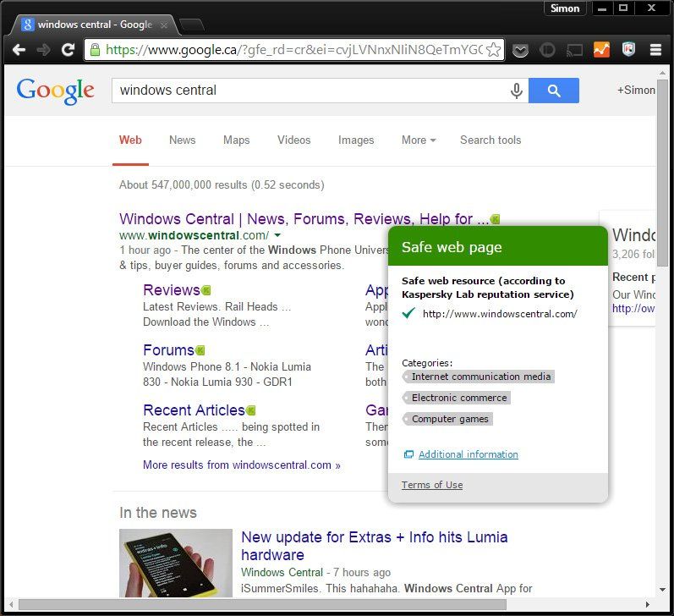Open New update for Extras + Info headline
Viewport: 674px width, 616px height.
375,546
